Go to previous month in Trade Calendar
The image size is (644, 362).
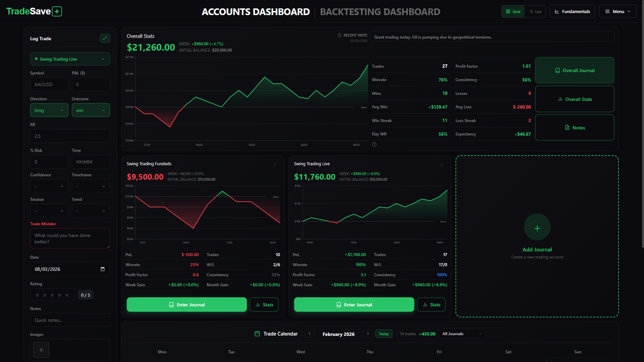(x=310, y=334)
